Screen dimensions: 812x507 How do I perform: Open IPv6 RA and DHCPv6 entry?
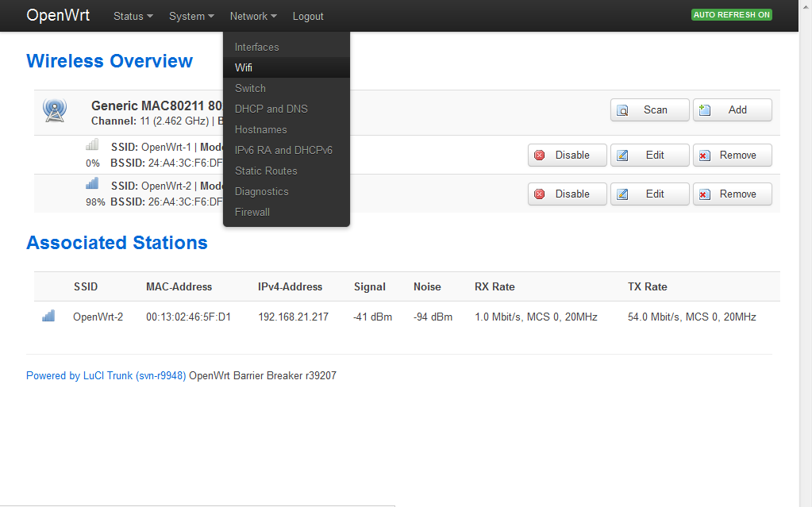tap(287, 150)
